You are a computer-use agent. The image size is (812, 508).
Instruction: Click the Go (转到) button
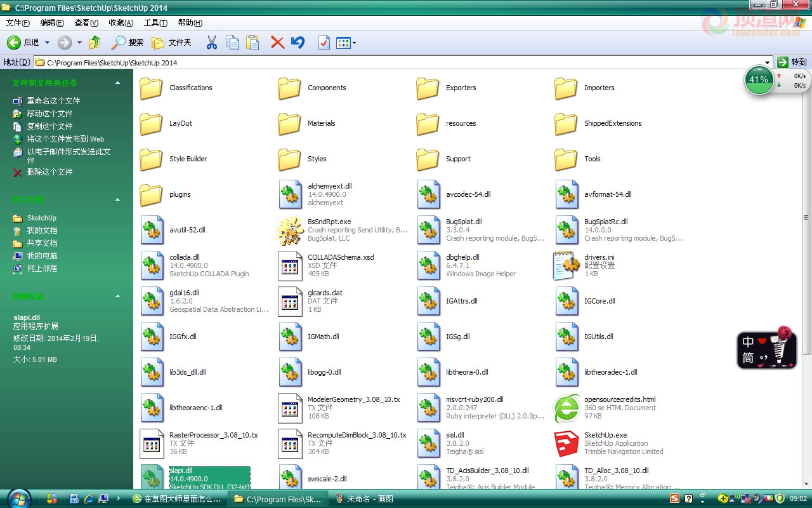tap(792, 62)
